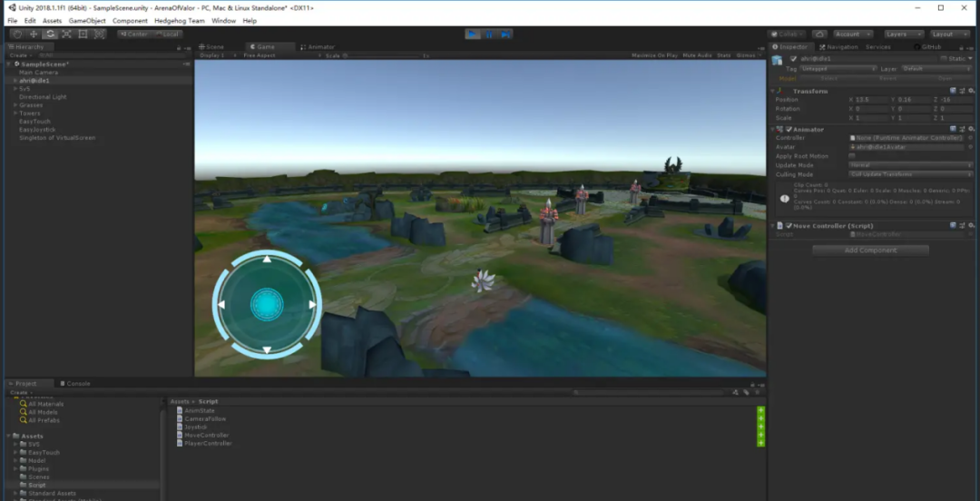
Task: Select the Rect Transform tool
Action: point(83,34)
